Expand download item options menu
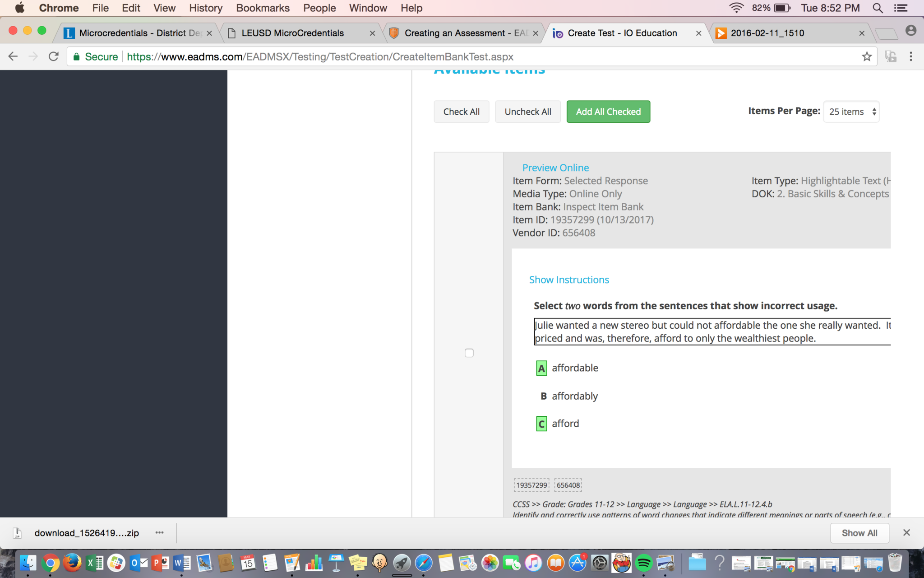Viewport: 924px width, 578px height. [159, 532]
